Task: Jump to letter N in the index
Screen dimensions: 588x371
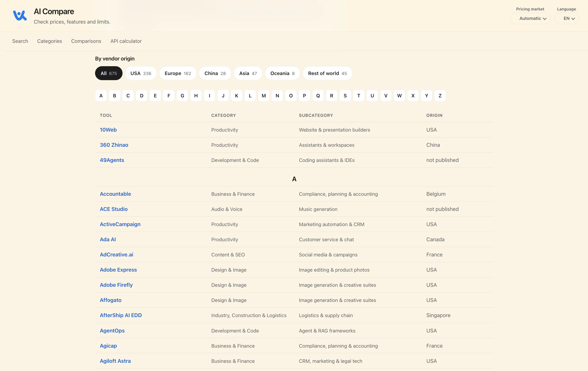Action: tap(277, 96)
